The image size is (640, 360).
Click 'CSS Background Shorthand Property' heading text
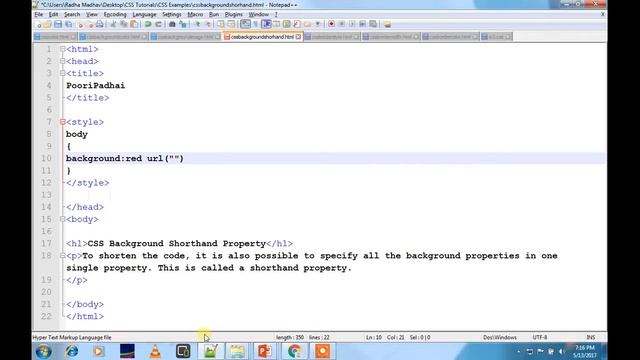coord(177,244)
